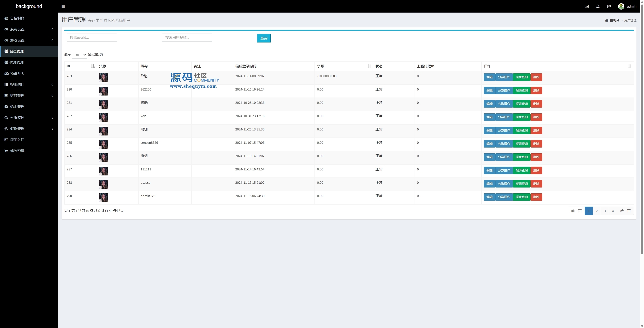Screen dimensions: 644x328
Task: Click dashboard icon in 控制台 breadcrumb
Action: click(x=607, y=20)
